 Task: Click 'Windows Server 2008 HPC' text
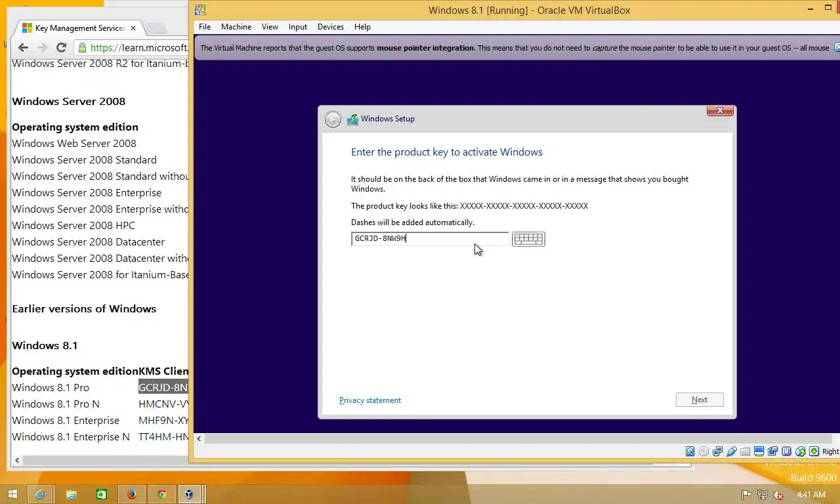[73, 226]
